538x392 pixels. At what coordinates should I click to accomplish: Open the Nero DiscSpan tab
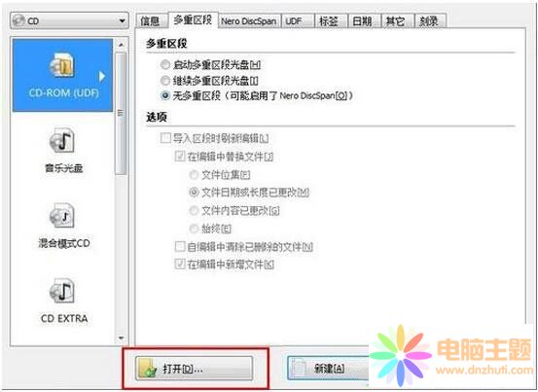[249, 21]
